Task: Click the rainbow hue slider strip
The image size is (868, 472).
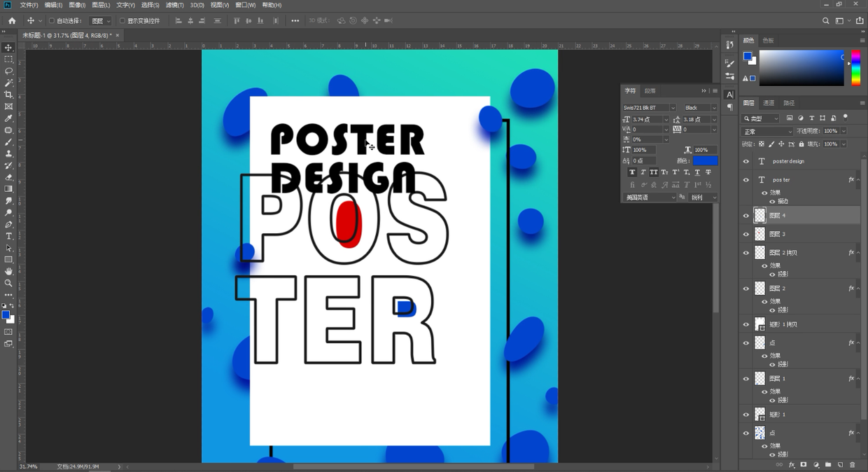Action: [x=855, y=68]
